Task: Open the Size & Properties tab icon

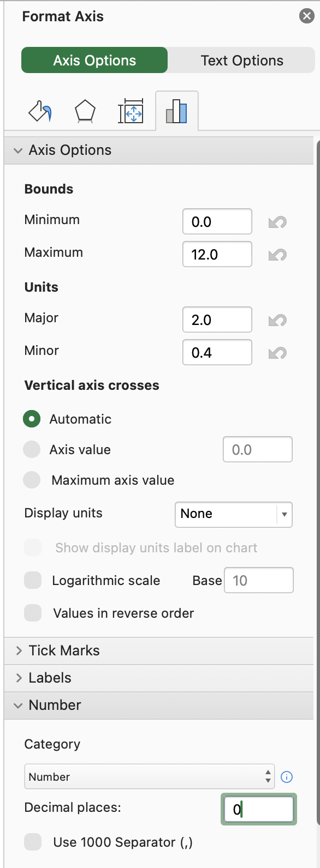Action: pyautogui.click(x=131, y=111)
